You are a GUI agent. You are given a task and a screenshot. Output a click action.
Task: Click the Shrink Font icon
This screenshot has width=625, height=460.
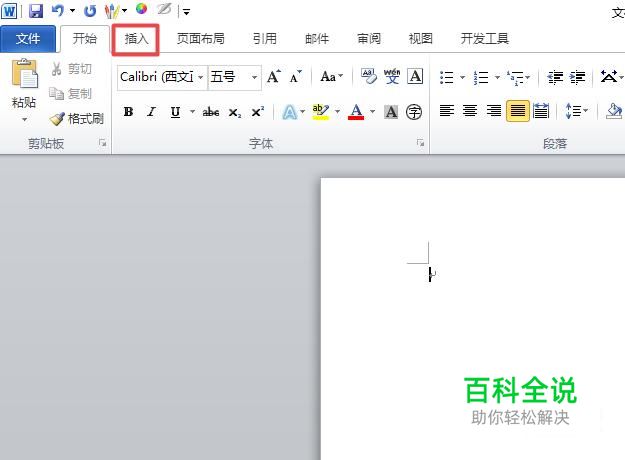coord(295,76)
